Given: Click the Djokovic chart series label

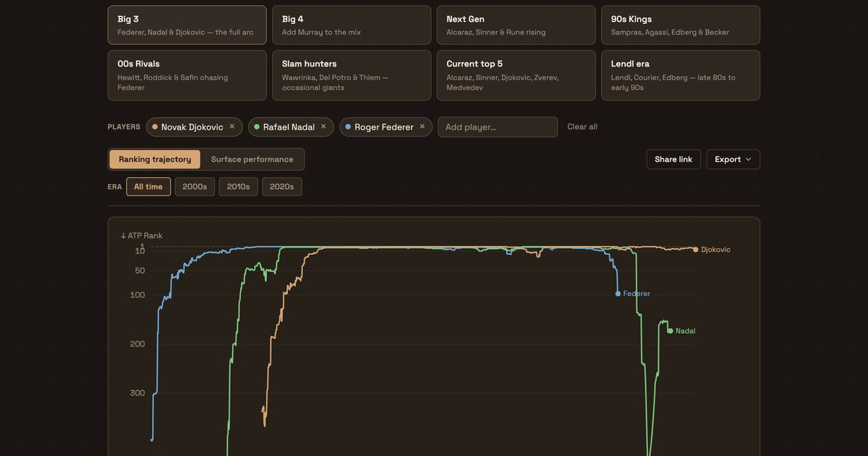Looking at the screenshot, I should [x=716, y=250].
